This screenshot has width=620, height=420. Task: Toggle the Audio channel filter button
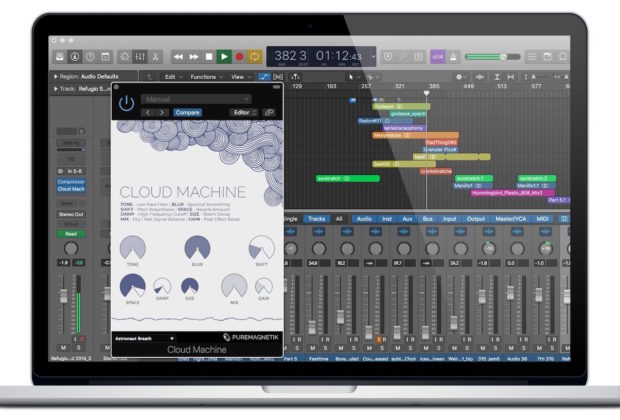[x=364, y=219]
